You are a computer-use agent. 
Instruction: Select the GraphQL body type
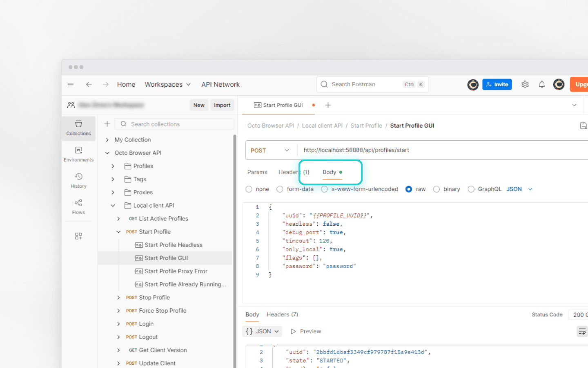click(x=471, y=189)
